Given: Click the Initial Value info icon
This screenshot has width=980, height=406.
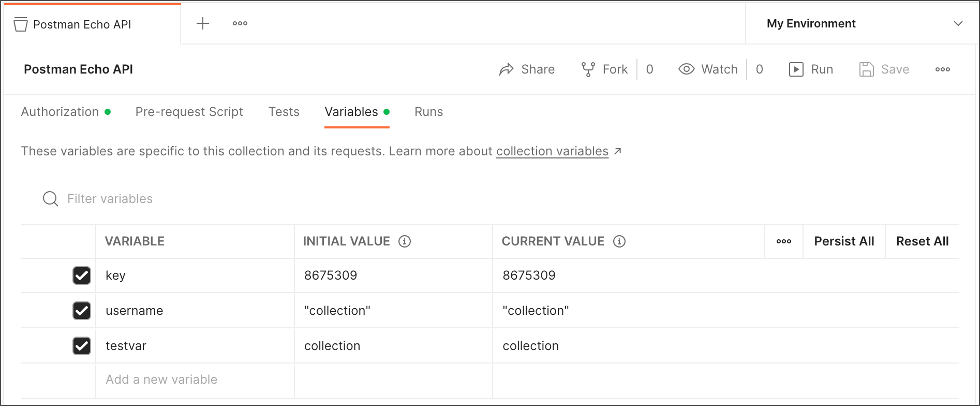Looking at the screenshot, I should (405, 241).
